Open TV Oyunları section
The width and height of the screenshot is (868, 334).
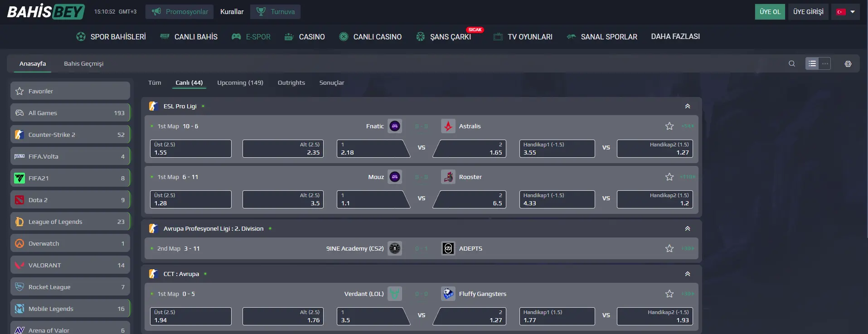(x=523, y=37)
